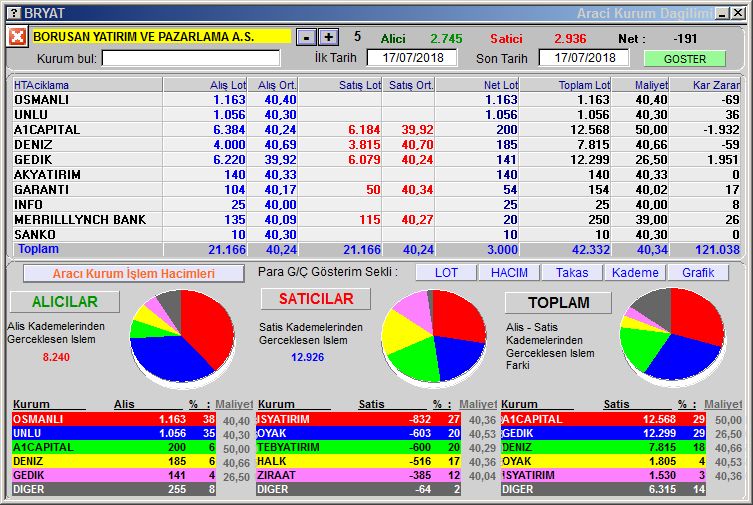Click the TOPLAM button

[x=559, y=302]
